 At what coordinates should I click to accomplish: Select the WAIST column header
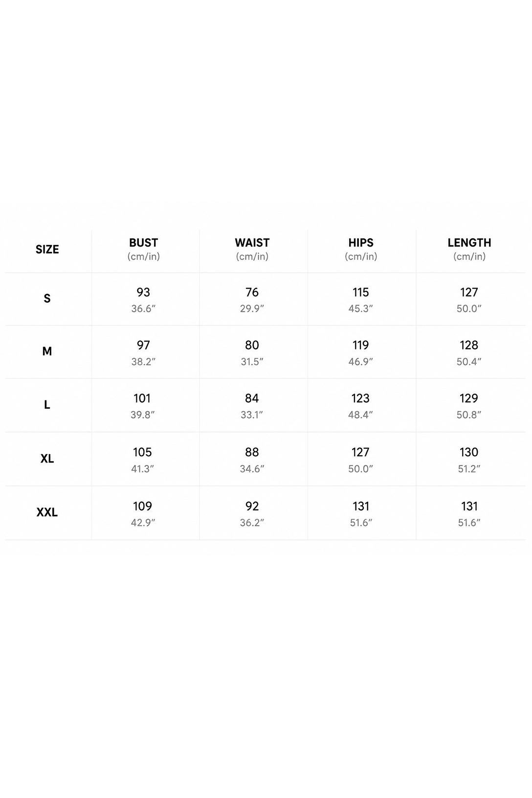(x=252, y=243)
